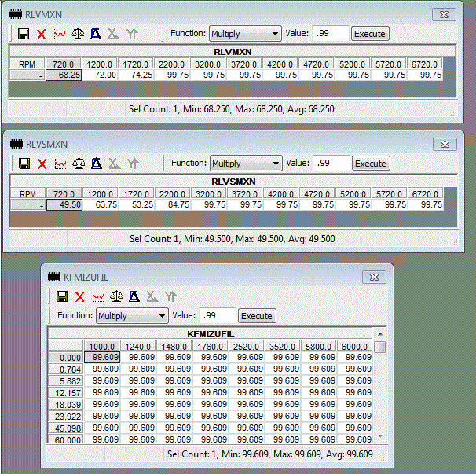Click the 5800.0 column header in KFMIZUFIL

tap(318, 347)
